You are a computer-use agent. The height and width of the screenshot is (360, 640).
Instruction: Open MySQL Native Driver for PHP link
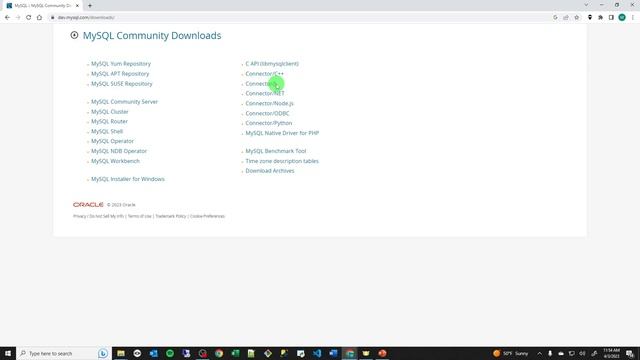[x=282, y=133]
